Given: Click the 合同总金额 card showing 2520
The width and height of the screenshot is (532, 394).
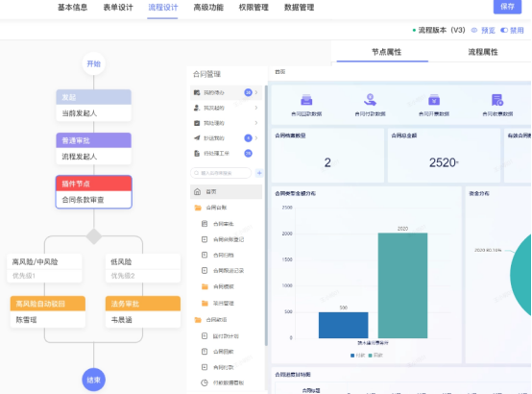Looking at the screenshot, I should tap(444, 156).
